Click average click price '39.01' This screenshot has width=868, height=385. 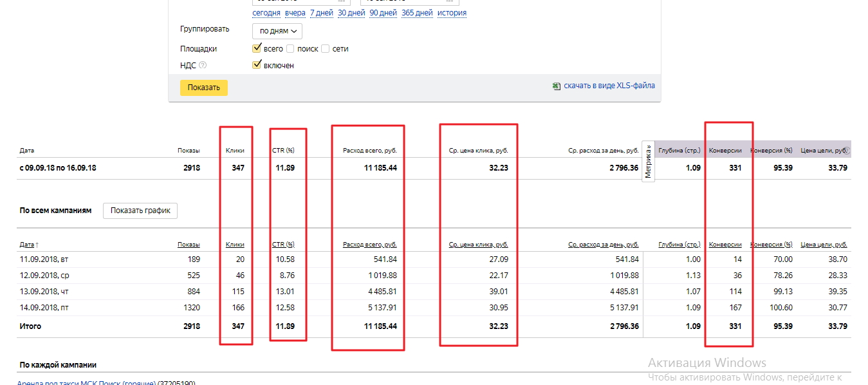(498, 292)
